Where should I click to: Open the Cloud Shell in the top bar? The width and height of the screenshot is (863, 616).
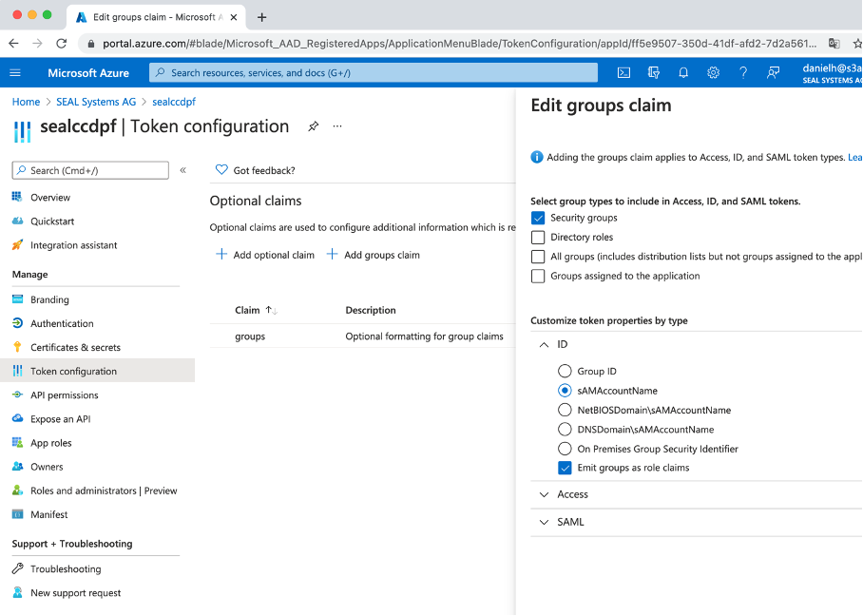[623, 72]
